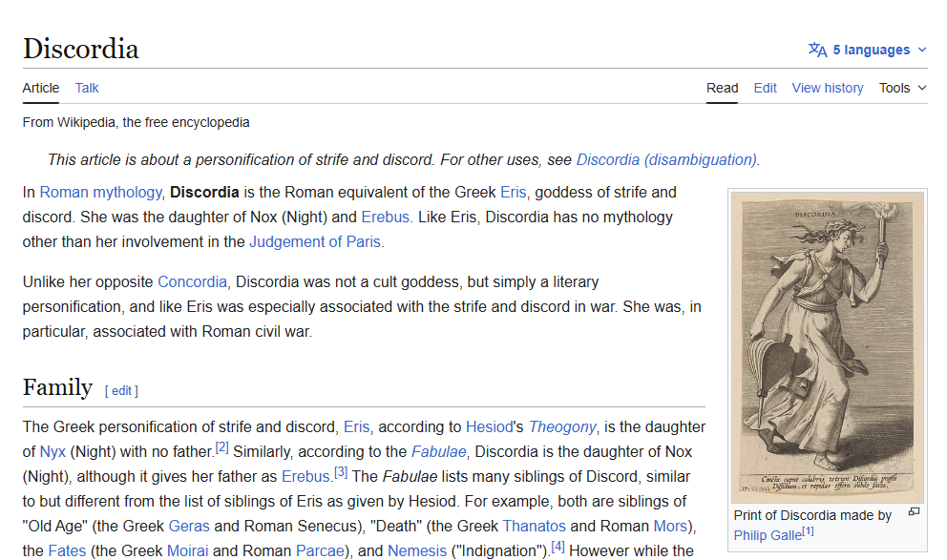Follow the Thanatos link
Screen dimensions: 947x560
point(534,526)
